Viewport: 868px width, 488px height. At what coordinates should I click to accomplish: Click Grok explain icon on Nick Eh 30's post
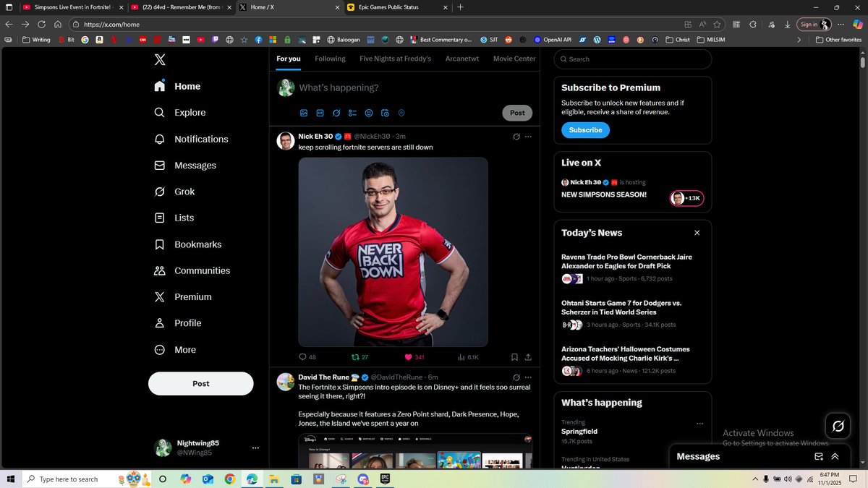pos(516,137)
